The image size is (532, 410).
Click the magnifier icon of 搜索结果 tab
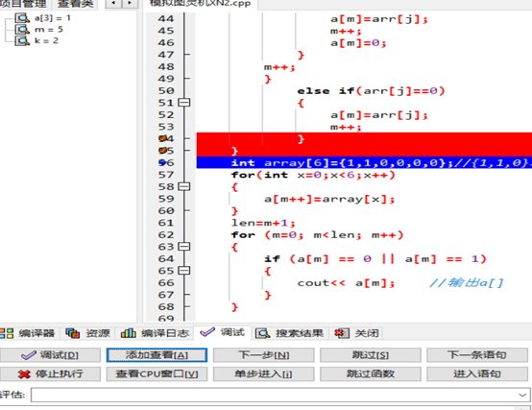tap(262, 334)
